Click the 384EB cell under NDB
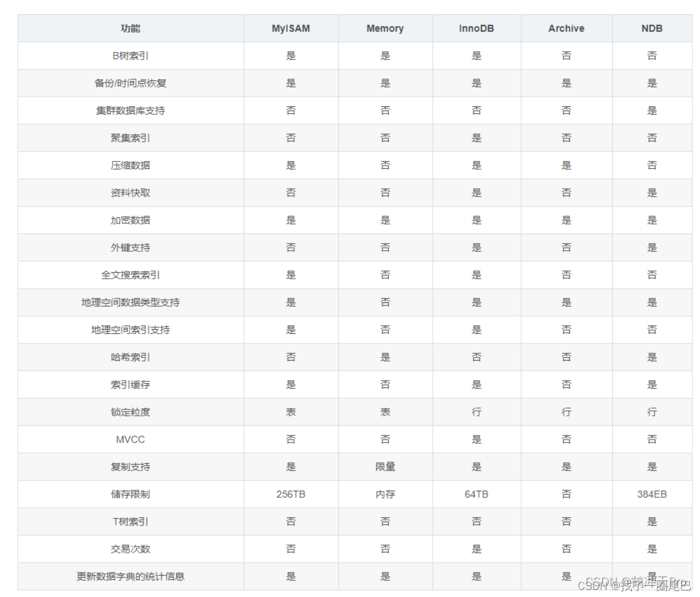 (x=652, y=494)
